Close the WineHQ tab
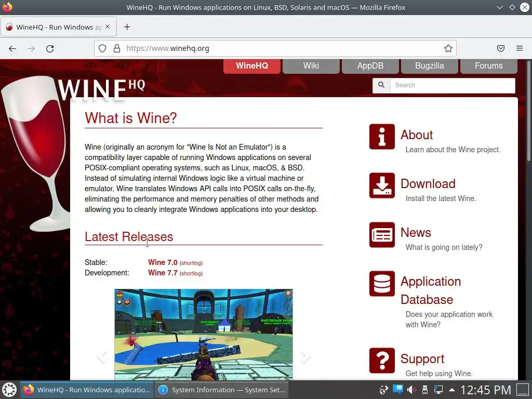 point(108,26)
